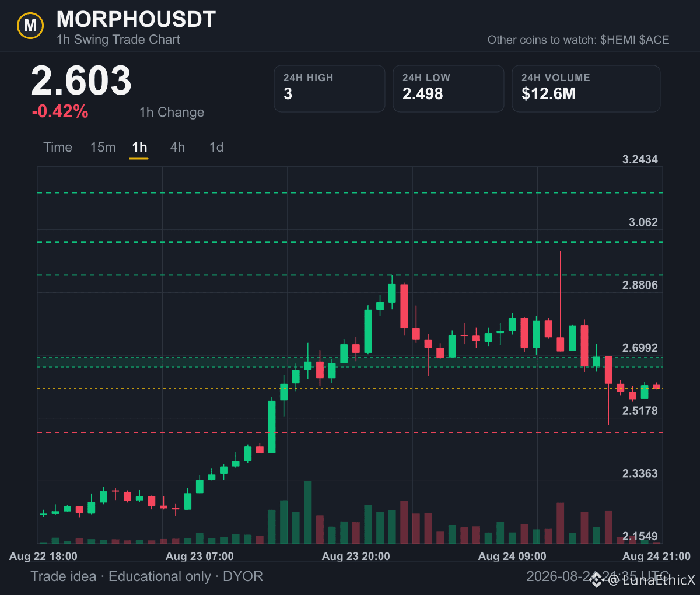Viewport: 700px width, 595px height.
Task: Click the Aug 23 20:00 time label
Action: (356, 556)
